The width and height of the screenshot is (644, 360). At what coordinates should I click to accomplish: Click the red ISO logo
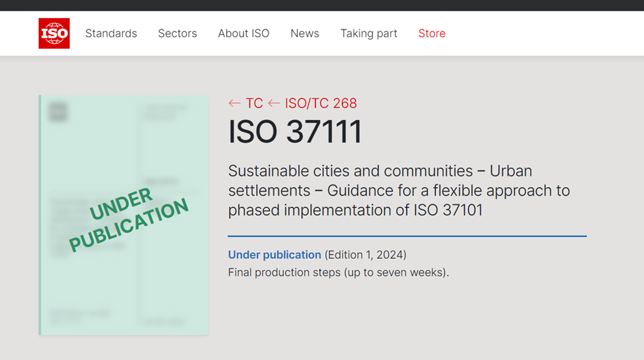pos(54,33)
